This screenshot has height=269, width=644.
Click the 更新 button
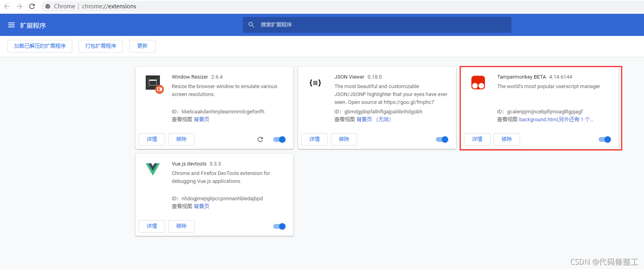pyautogui.click(x=142, y=46)
